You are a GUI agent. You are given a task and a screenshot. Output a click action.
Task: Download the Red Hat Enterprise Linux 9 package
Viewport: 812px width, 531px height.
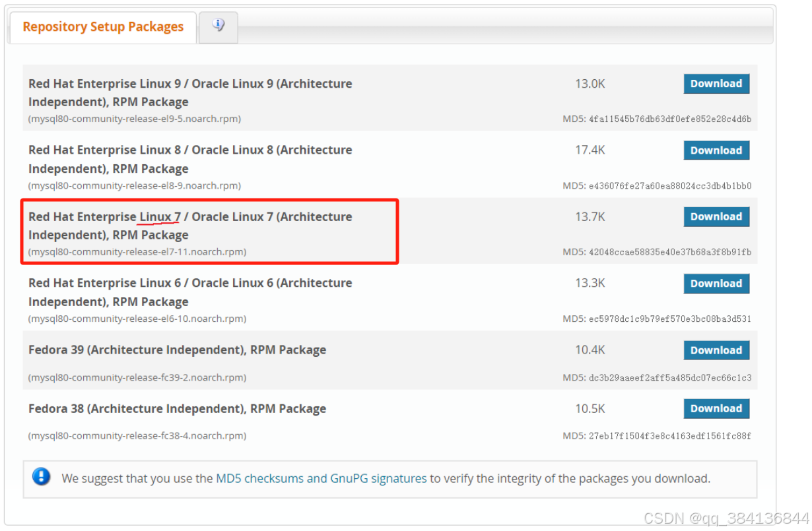point(716,84)
